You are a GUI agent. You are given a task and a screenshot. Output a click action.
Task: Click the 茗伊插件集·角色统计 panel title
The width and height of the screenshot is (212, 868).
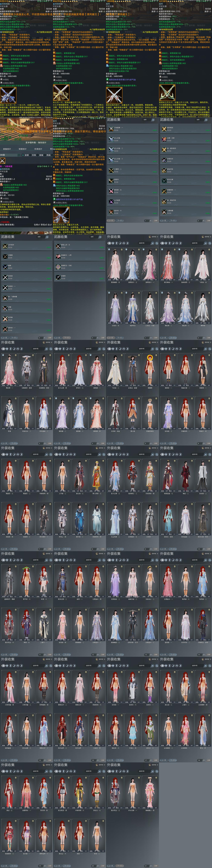36,143
